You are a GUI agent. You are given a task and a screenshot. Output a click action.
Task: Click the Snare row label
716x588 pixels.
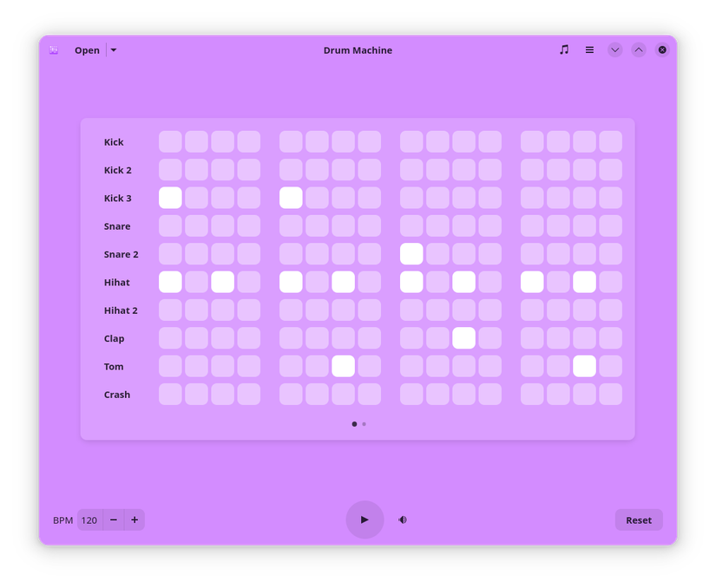(x=117, y=226)
